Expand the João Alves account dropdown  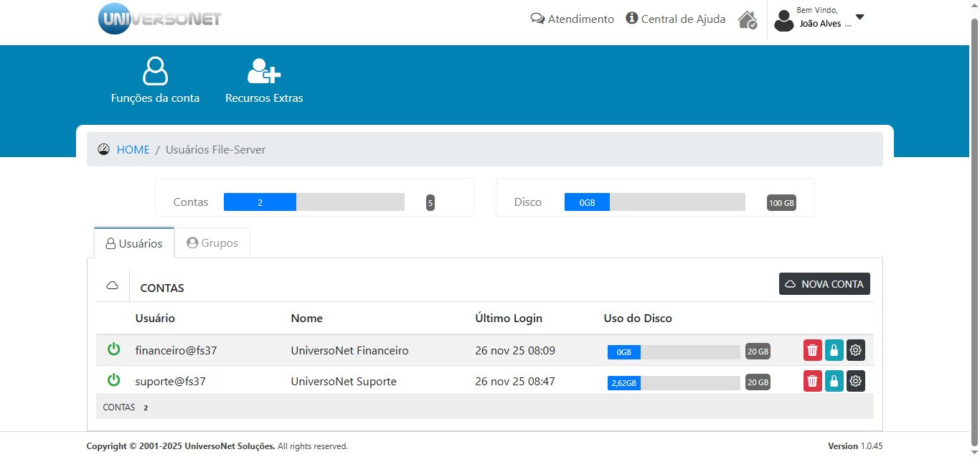(x=859, y=17)
